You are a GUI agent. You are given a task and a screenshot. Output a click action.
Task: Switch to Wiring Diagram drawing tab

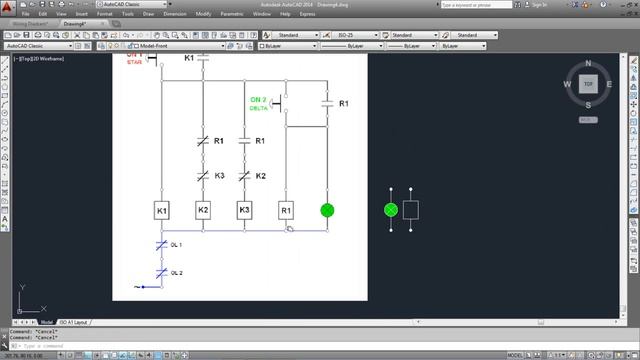tap(30, 24)
